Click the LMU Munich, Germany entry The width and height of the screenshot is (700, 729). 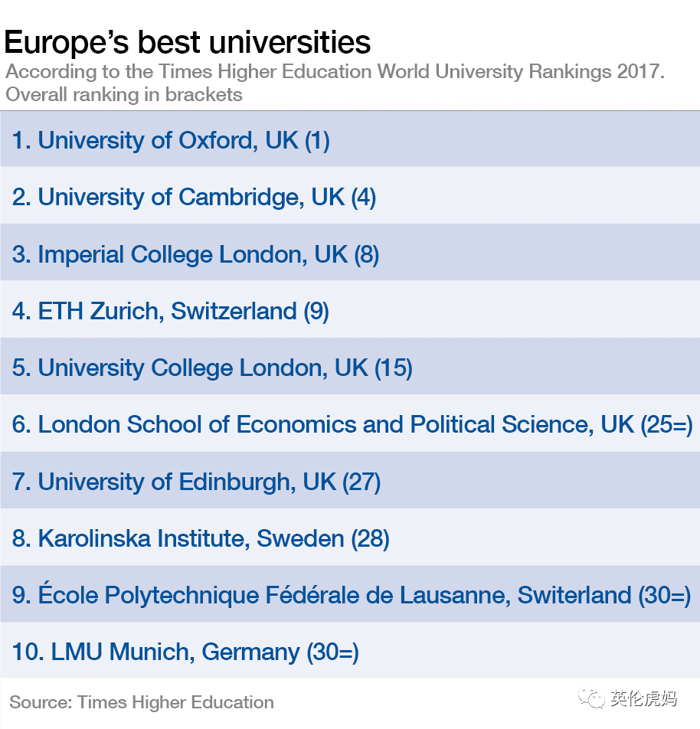185,652
